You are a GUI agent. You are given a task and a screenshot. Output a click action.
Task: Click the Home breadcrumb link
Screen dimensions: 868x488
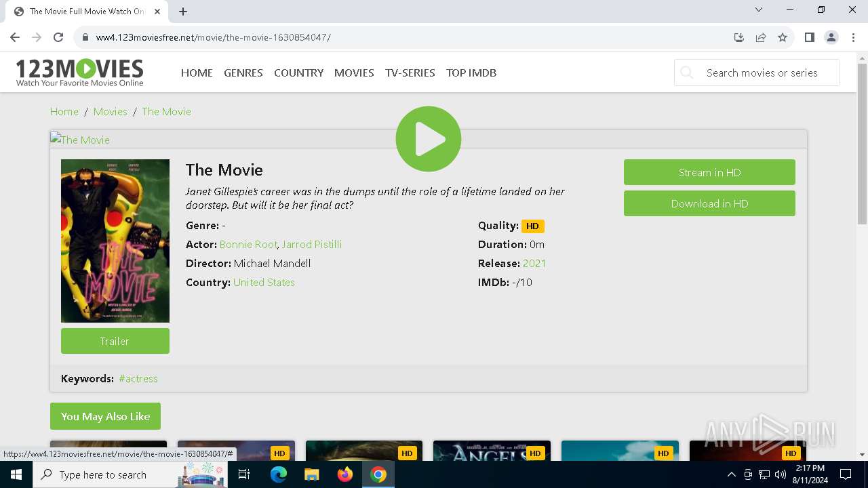tap(64, 111)
